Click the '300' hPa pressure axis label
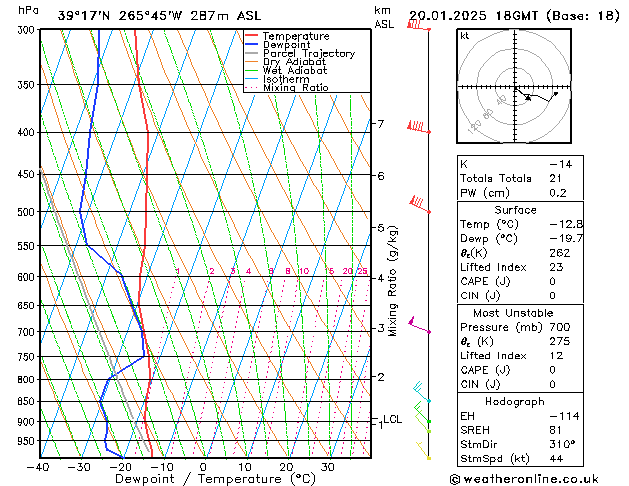The width and height of the screenshot is (629, 486). pyautogui.click(x=28, y=30)
